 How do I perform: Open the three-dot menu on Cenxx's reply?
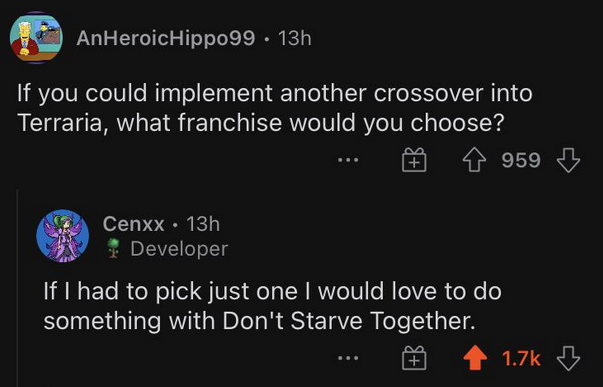pos(348,358)
